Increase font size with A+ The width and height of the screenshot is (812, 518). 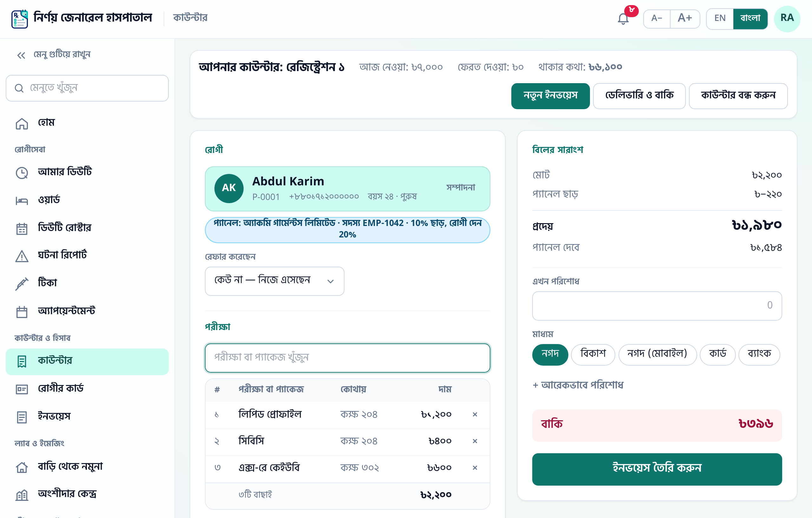[685, 18]
